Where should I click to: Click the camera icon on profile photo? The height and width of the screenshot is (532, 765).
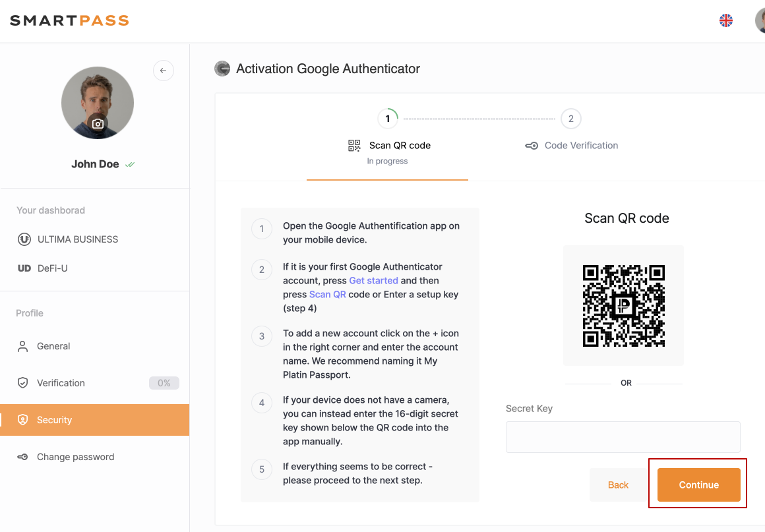click(98, 124)
